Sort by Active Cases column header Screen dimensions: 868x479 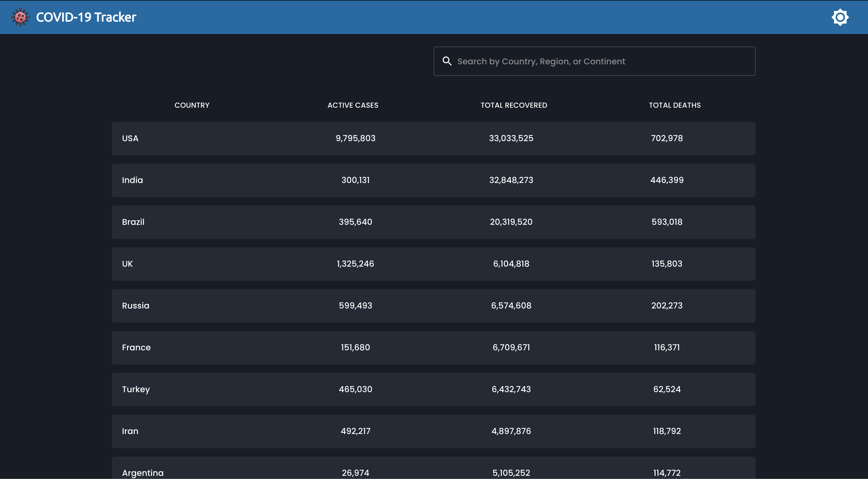[x=352, y=105]
